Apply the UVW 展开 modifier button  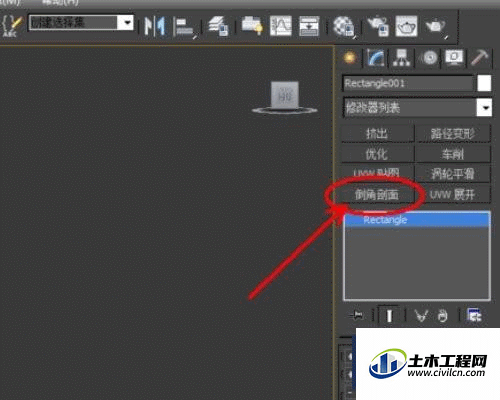pos(453,194)
